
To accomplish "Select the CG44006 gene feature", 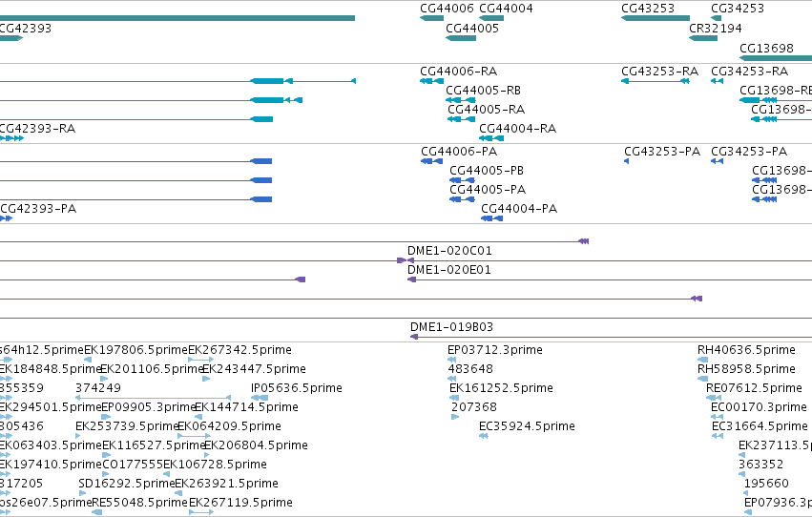I will point(431,18).
